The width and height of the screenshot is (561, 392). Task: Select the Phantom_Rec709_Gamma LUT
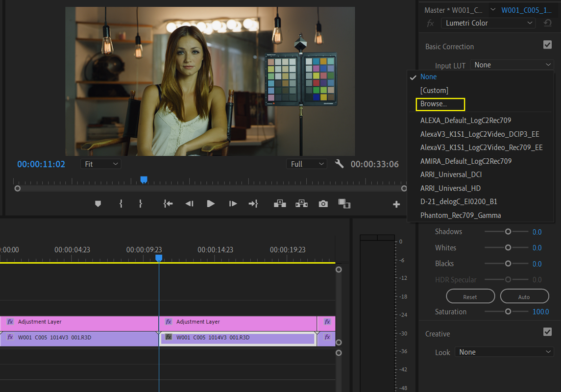pyautogui.click(x=481, y=215)
